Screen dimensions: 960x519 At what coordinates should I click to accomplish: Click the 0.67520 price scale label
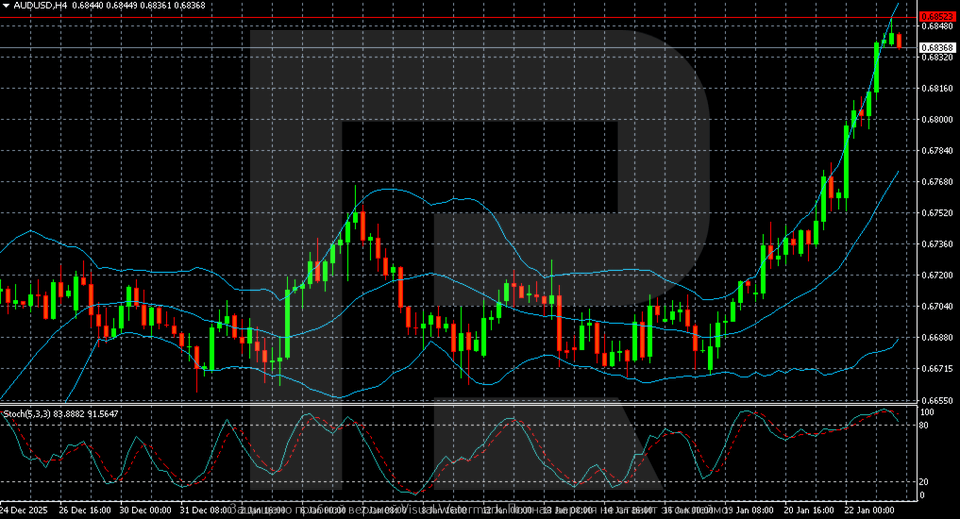pyautogui.click(x=937, y=213)
